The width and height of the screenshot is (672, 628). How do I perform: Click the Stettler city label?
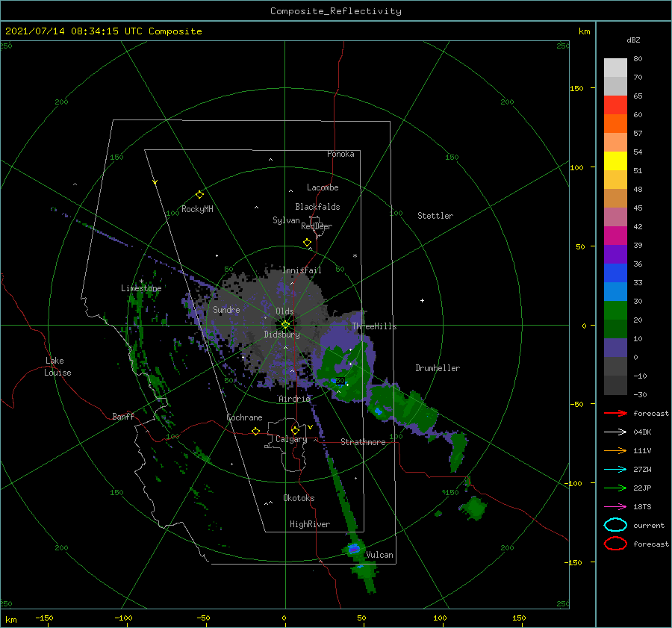pos(435,216)
